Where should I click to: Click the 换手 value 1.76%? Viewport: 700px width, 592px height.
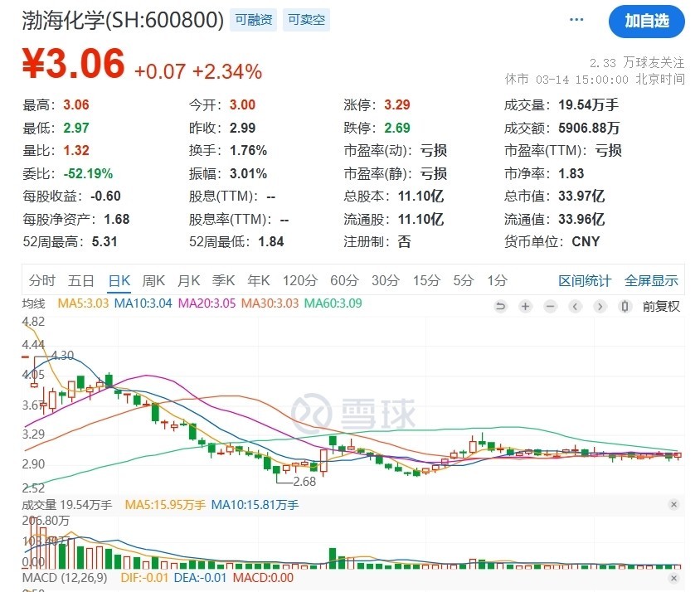248,151
